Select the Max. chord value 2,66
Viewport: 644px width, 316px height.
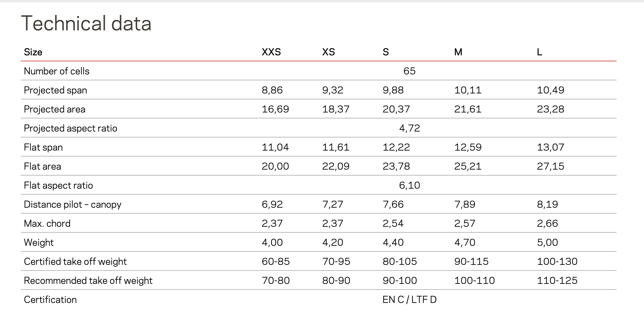(x=547, y=223)
